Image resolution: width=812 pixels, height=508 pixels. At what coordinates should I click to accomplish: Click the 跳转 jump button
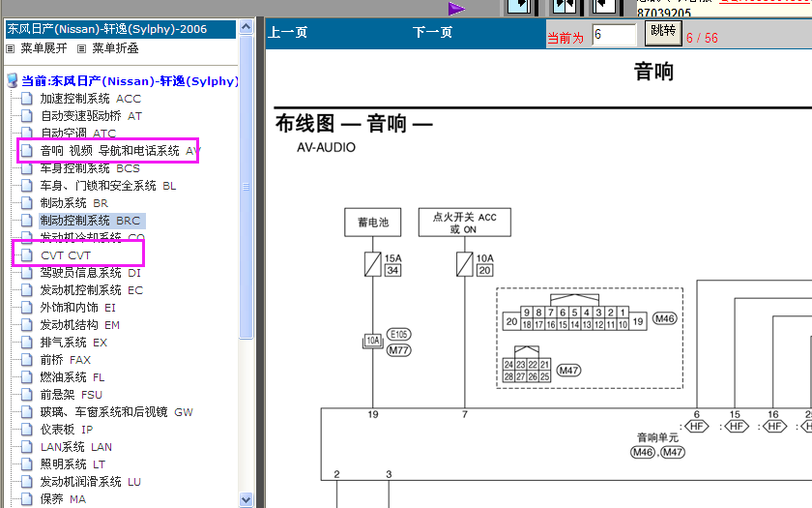[663, 32]
